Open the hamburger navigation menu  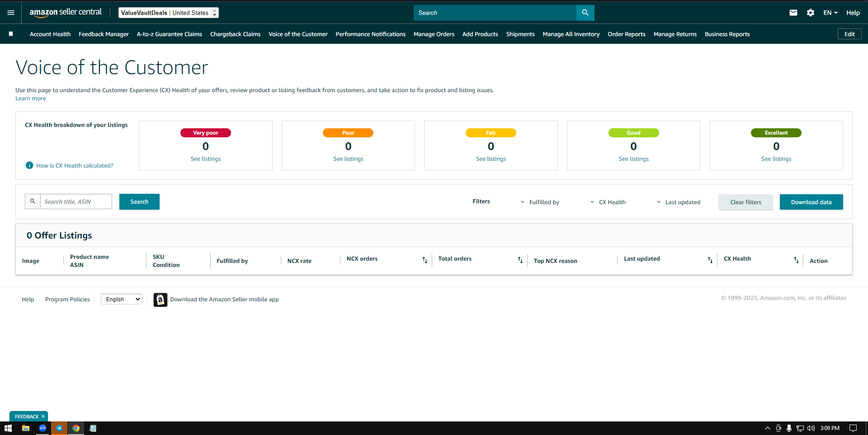[x=11, y=13]
